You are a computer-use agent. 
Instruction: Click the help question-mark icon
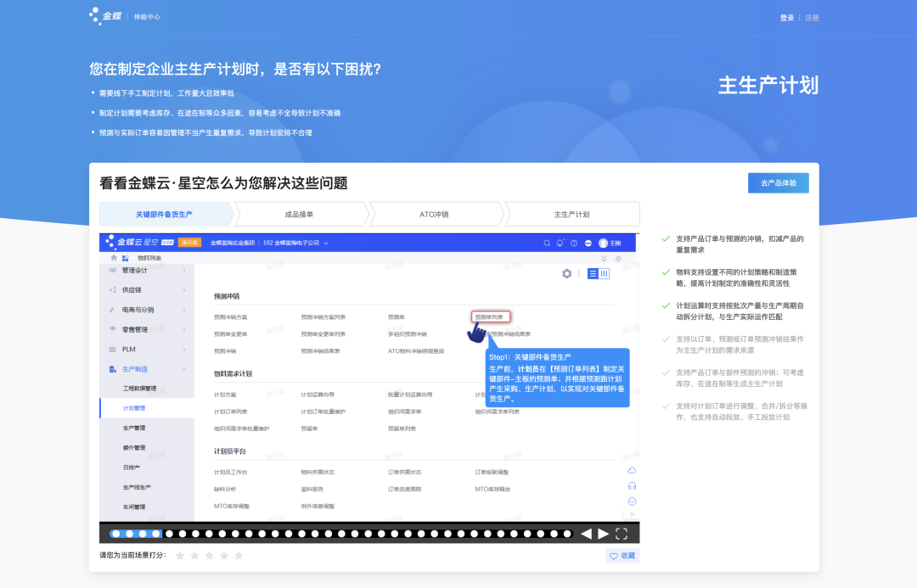tap(574, 244)
